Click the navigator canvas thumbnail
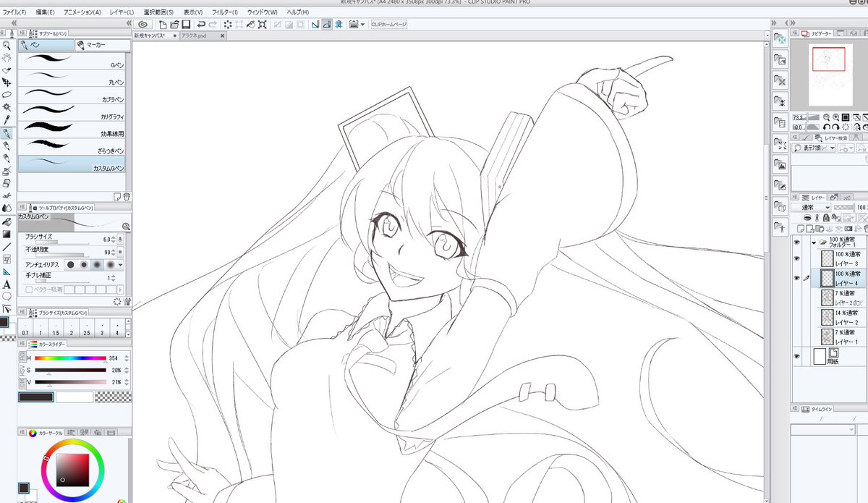 point(830,73)
